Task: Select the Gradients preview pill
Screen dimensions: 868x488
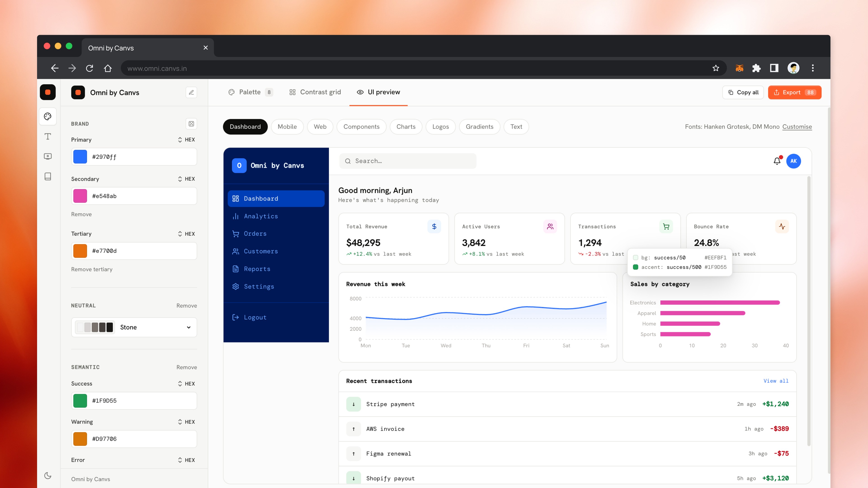Action: (479, 127)
